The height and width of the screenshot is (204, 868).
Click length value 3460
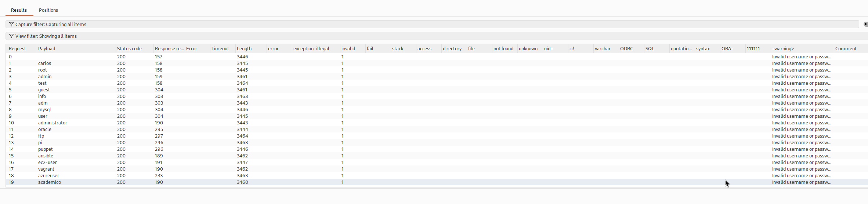242,182
